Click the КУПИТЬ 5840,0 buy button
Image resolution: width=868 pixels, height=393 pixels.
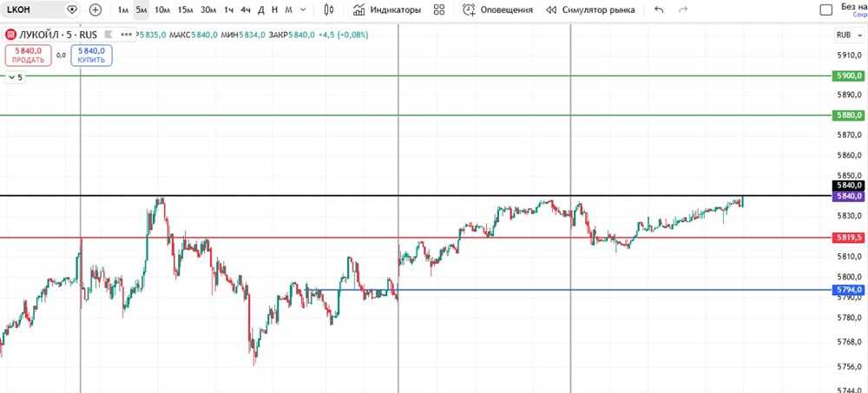click(x=91, y=56)
